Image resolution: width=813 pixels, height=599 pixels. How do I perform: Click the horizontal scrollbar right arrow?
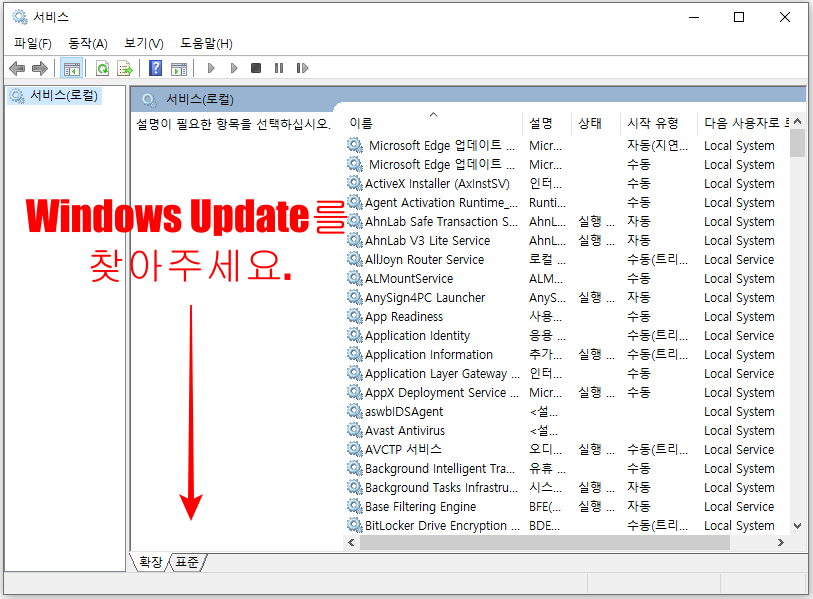tap(781, 542)
